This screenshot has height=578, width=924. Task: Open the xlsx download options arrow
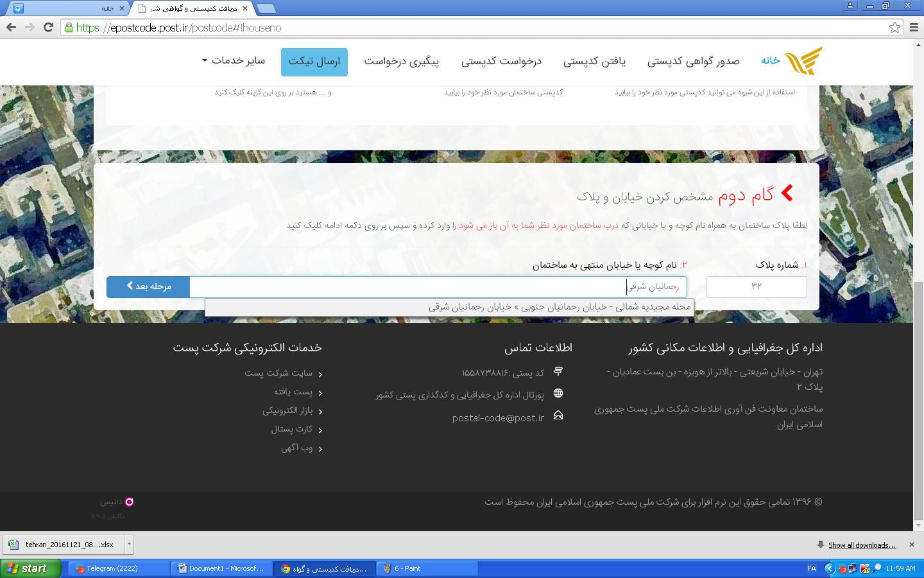click(x=129, y=544)
